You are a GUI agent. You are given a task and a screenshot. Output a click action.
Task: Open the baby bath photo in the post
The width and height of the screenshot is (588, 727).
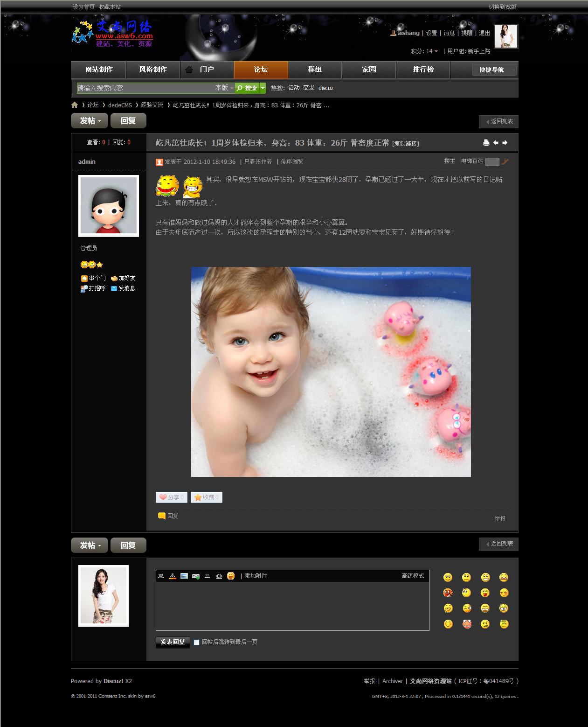click(x=331, y=372)
